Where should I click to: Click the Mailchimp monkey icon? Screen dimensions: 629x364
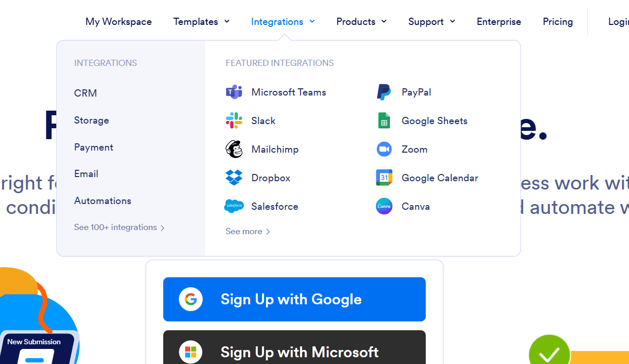pyautogui.click(x=234, y=149)
